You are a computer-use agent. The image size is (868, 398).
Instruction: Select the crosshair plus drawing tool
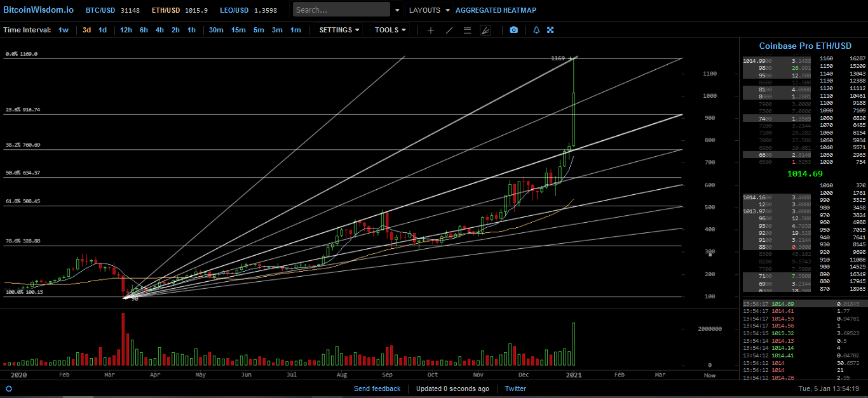pyautogui.click(x=431, y=30)
